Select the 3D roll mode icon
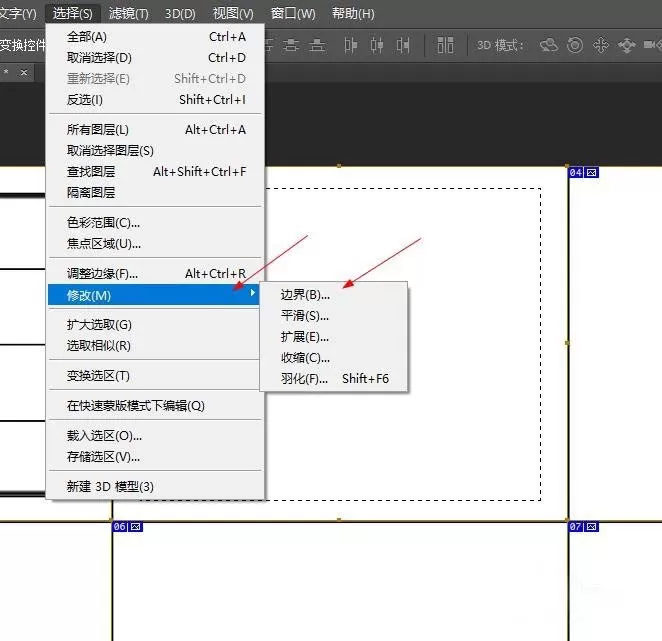This screenshot has width=662, height=641. click(x=575, y=45)
